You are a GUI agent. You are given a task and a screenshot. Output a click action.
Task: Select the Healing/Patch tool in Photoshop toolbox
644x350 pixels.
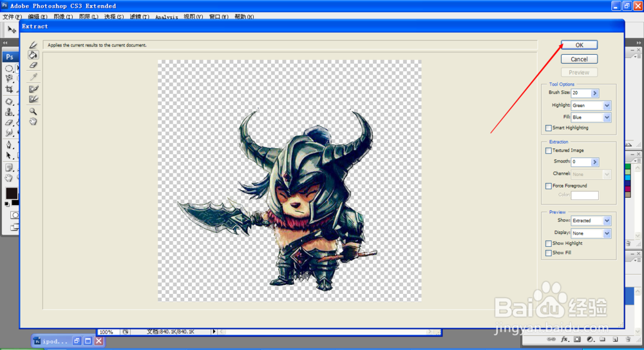pos(9,102)
